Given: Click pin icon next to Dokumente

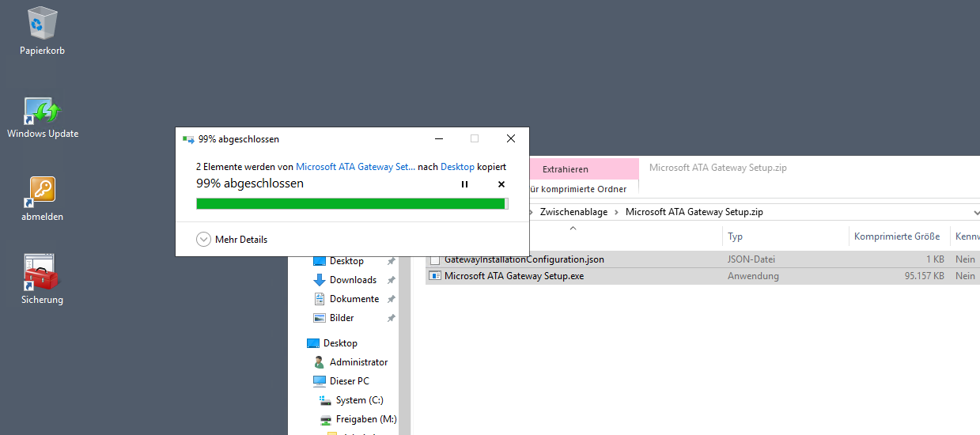Looking at the screenshot, I should click(x=391, y=299).
